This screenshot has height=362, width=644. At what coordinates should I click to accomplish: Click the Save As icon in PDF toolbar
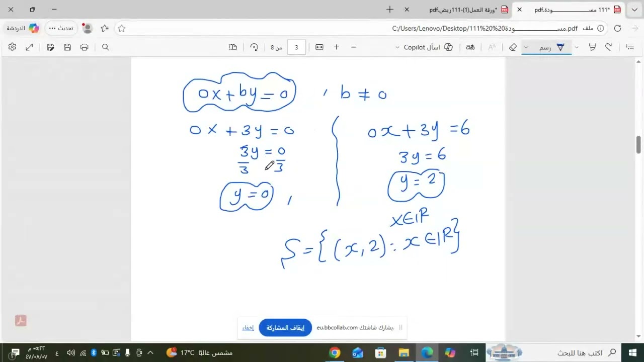(x=50, y=47)
